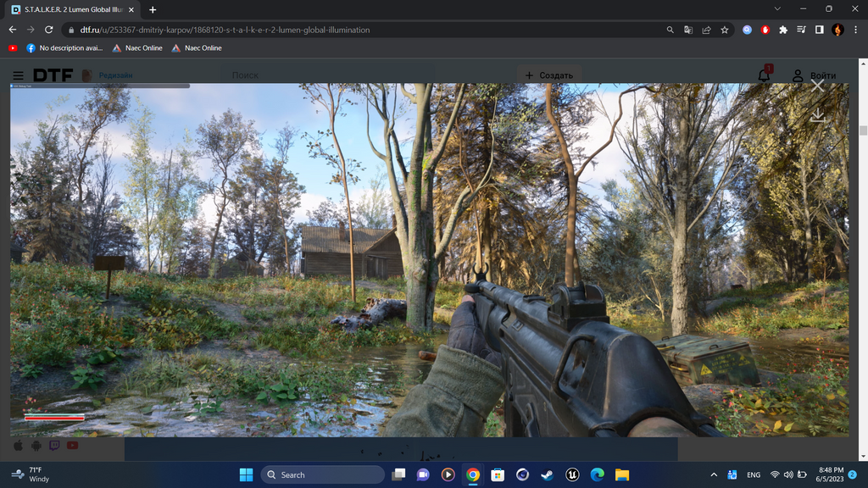
Task: Open the weather widget showing 71°F Windy
Action: pos(31,474)
